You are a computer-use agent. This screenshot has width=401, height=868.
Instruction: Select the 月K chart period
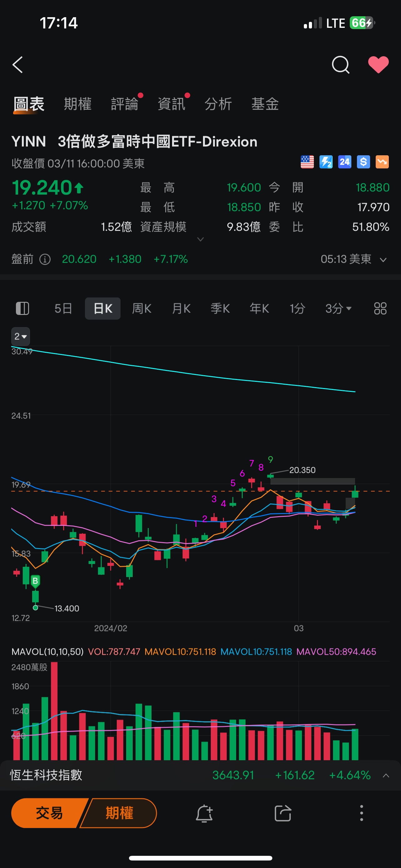click(181, 308)
